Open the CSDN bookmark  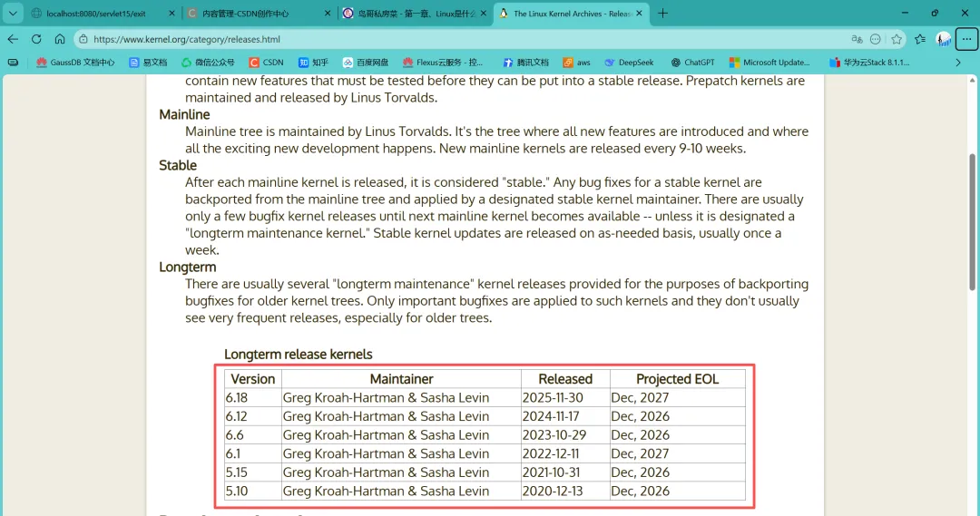[266, 63]
